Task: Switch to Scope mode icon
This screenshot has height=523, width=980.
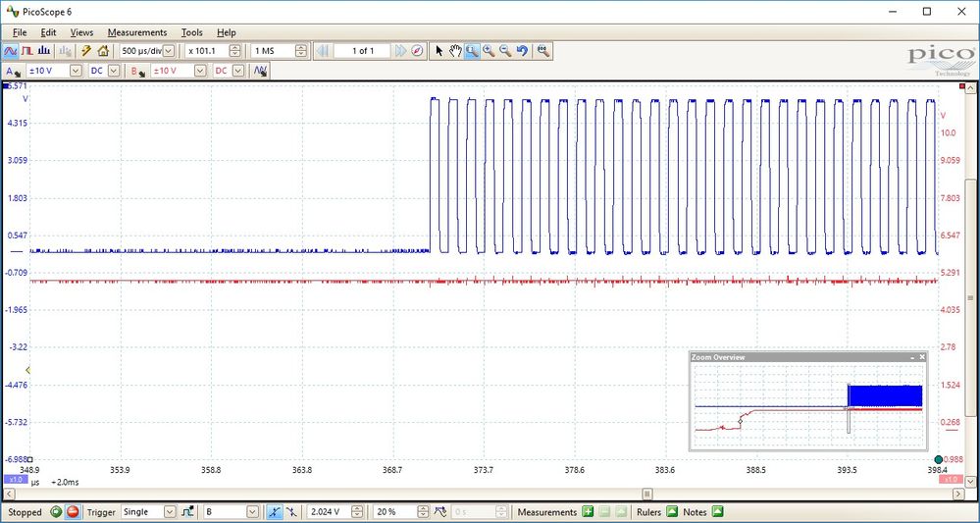Action: 10,51
